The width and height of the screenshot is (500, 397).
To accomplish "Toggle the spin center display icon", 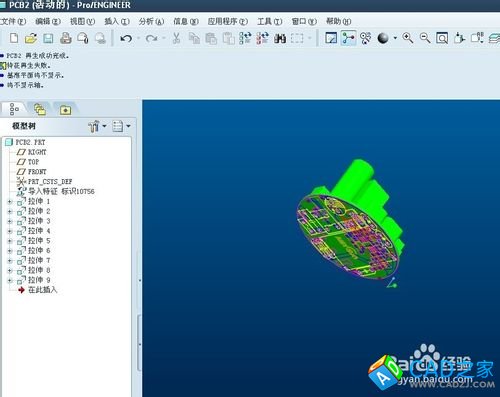I will (x=348, y=38).
